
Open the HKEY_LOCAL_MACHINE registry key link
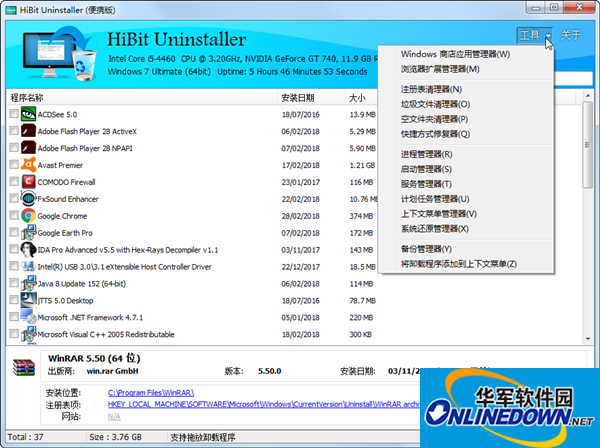pos(264,404)
